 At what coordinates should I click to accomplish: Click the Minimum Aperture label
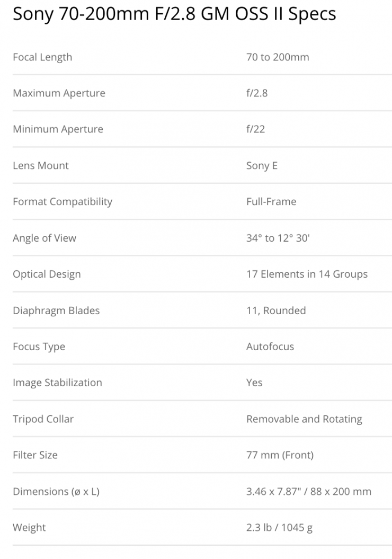(x=58, y=129)
